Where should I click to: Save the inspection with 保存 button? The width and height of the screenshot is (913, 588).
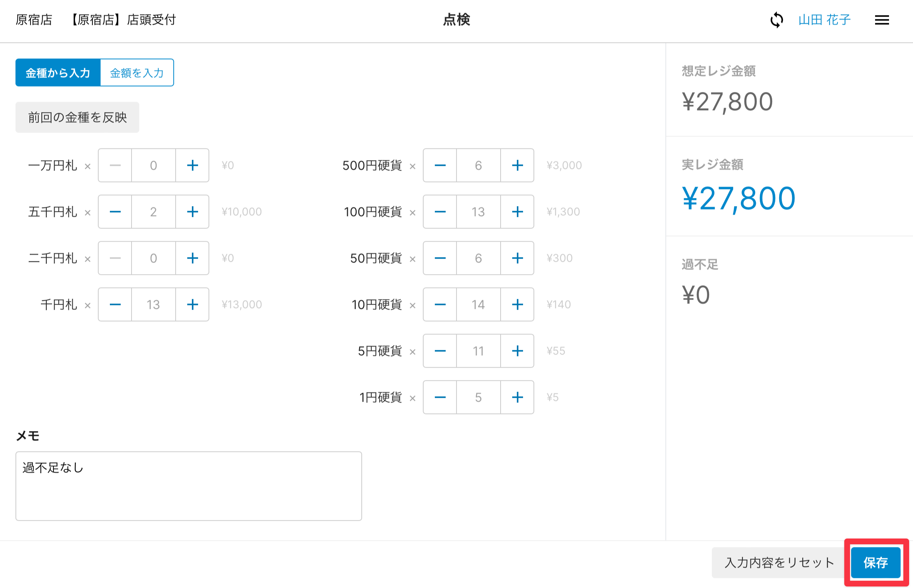tap(875, 562)
